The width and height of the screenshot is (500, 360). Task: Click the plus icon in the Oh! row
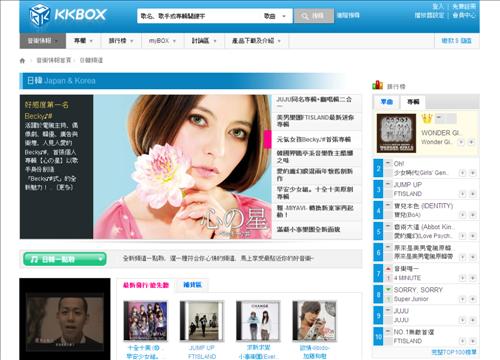point(472,173)
